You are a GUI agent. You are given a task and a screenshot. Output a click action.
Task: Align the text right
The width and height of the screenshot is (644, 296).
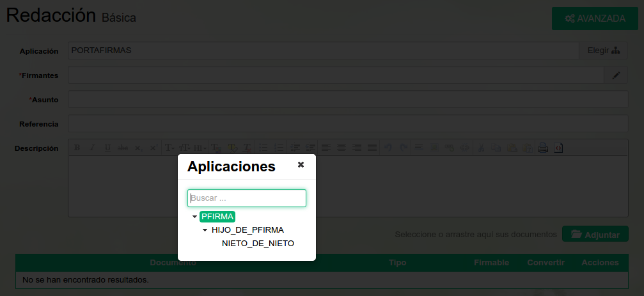[x=357, y=148]
